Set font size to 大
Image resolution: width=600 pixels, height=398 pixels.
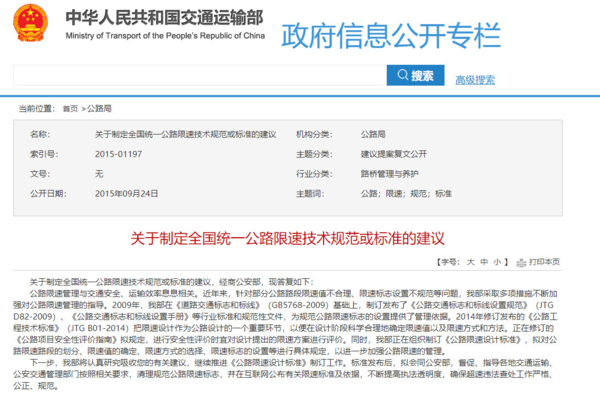(x=471, y=262)
